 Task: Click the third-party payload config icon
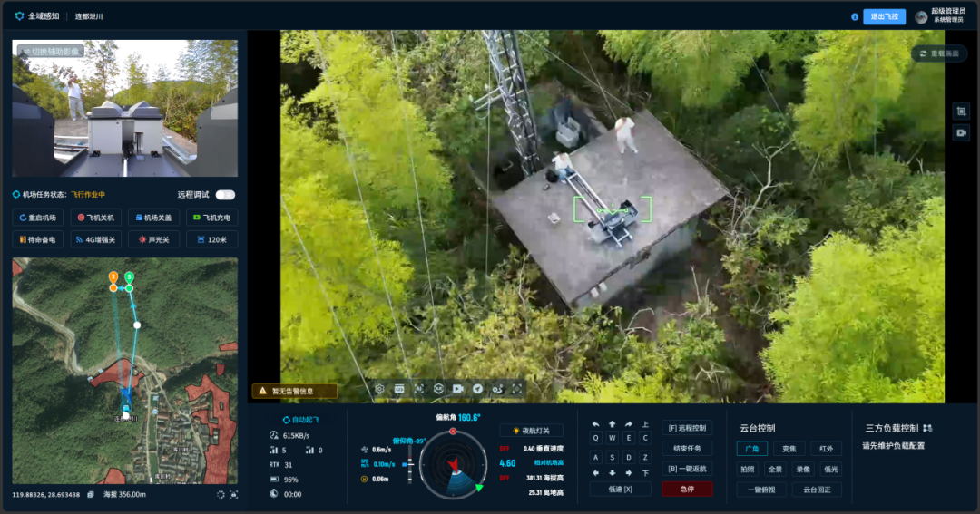(x=927, y=428)
